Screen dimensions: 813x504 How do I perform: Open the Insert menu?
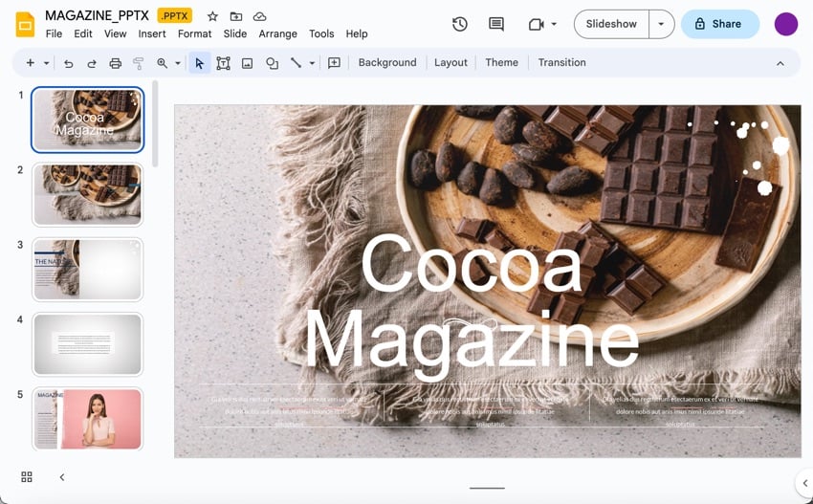click(152, 33)
